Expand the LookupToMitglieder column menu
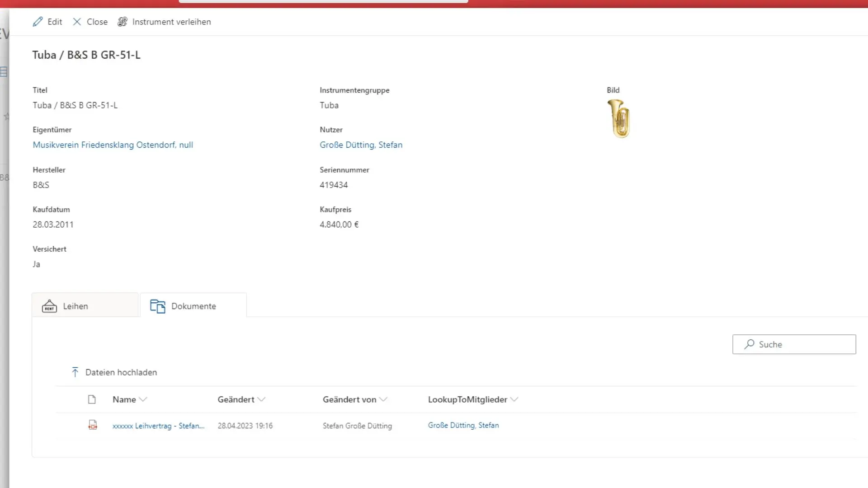 514,399
